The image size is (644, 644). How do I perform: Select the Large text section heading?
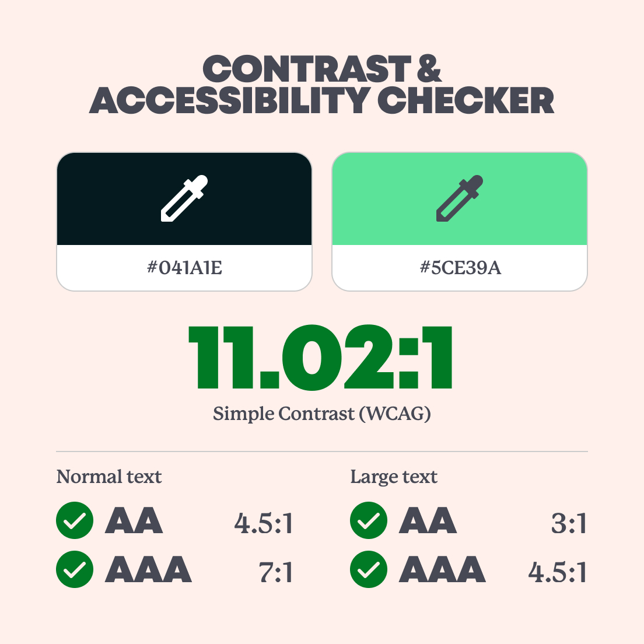point(394,477)
